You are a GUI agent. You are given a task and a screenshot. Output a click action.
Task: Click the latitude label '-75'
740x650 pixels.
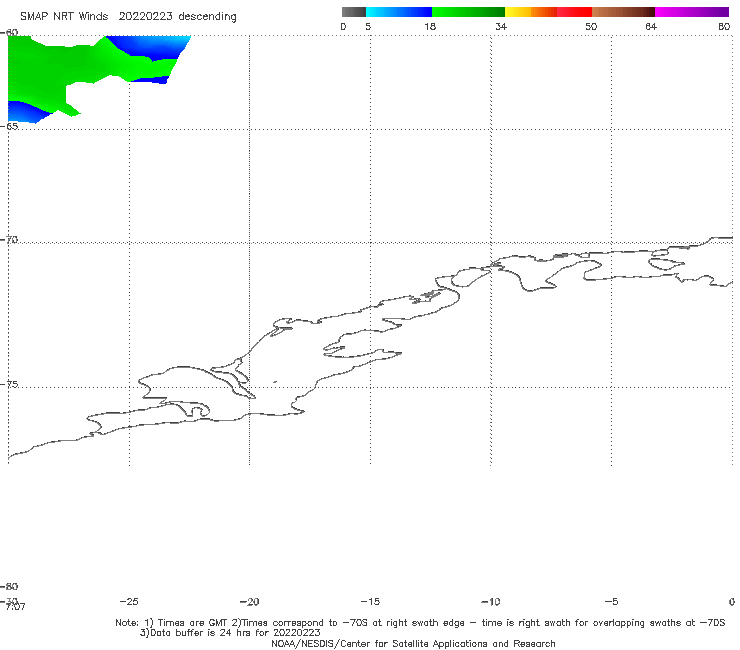tap(9, 384)
